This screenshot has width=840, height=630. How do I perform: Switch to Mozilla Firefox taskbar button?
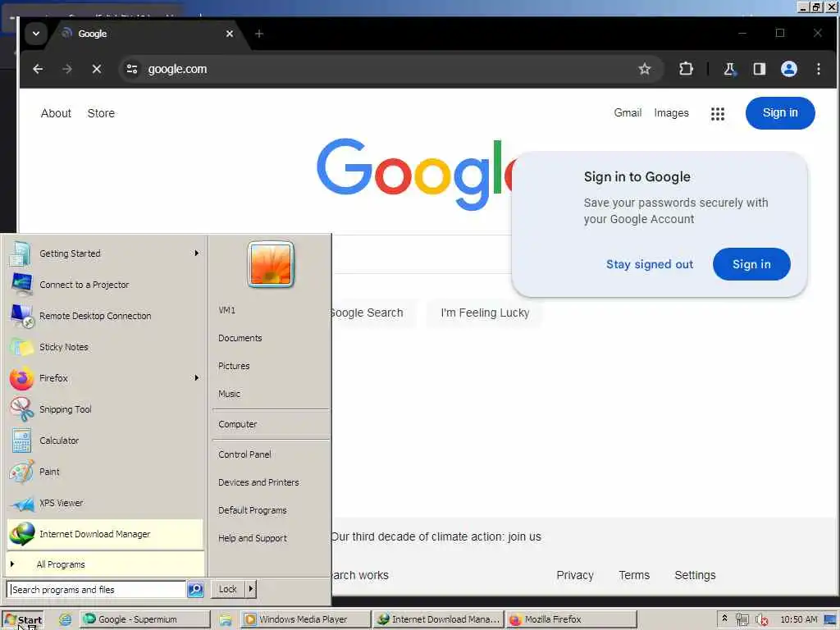click(x=571, y=619)
